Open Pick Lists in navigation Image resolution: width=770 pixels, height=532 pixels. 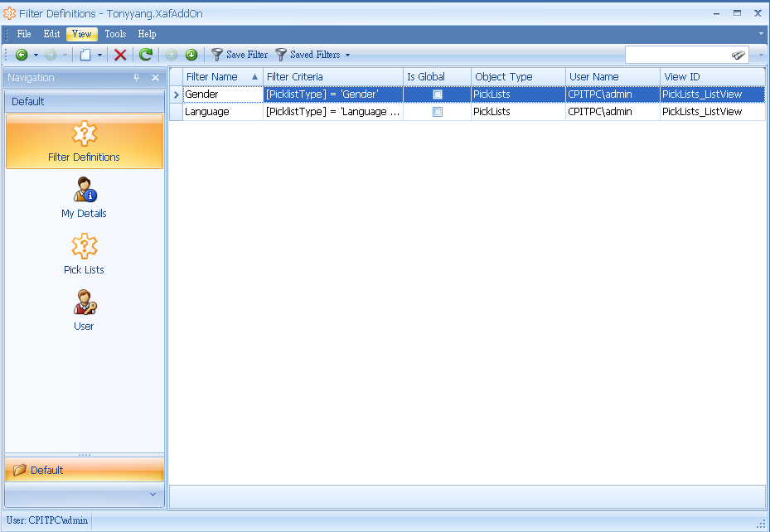[84, 254]
